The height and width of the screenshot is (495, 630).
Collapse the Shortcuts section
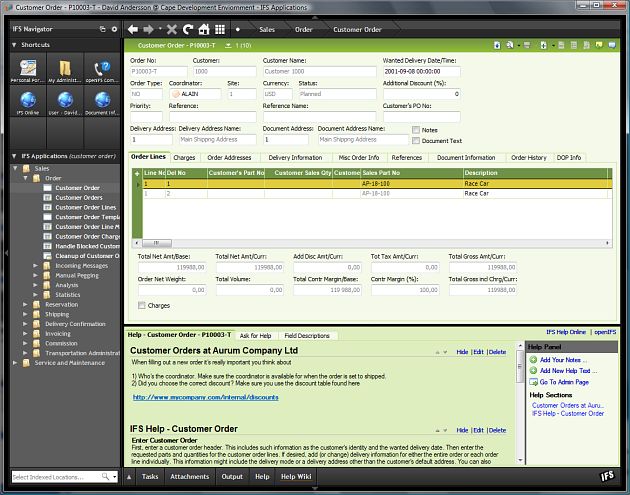coord(14,45)
